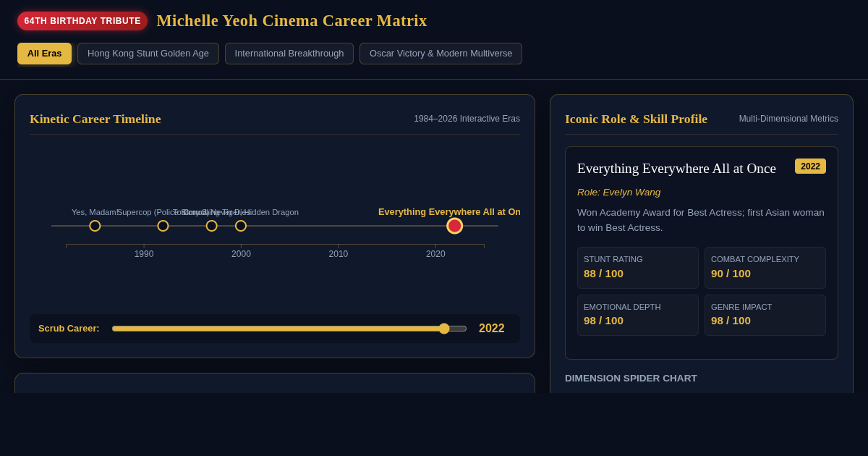Open the International Breakthrough era tab
The image size is (868, 456).
(x=289, y=54)
